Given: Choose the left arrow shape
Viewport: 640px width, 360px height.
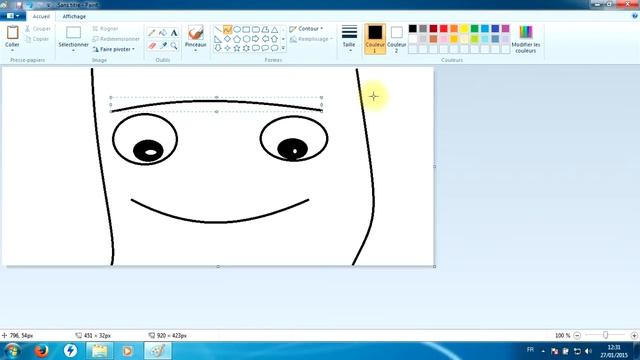Looking at the screenshot, I should click(265, 39).
